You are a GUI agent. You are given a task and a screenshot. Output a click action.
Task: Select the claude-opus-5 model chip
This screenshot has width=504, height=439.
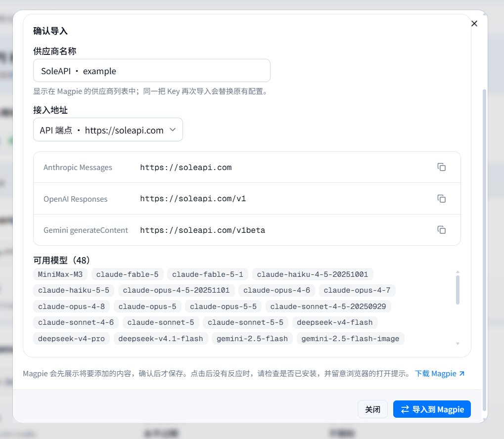[x=147, y=307]
